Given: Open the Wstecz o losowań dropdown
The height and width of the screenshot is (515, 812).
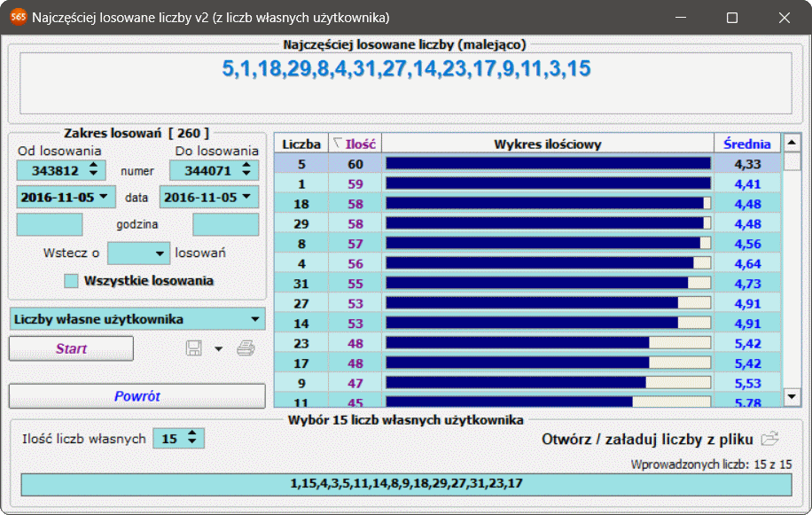Looking at the screenshot, I should (160, 254).
